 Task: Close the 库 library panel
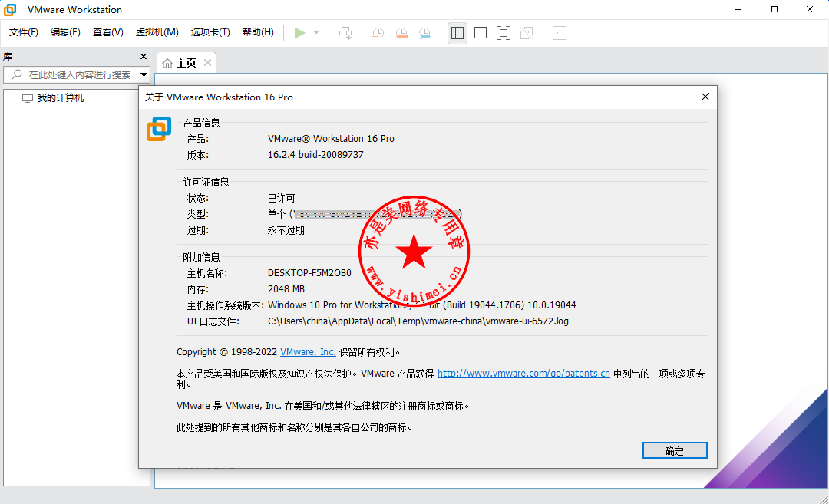tap(144, 57)
